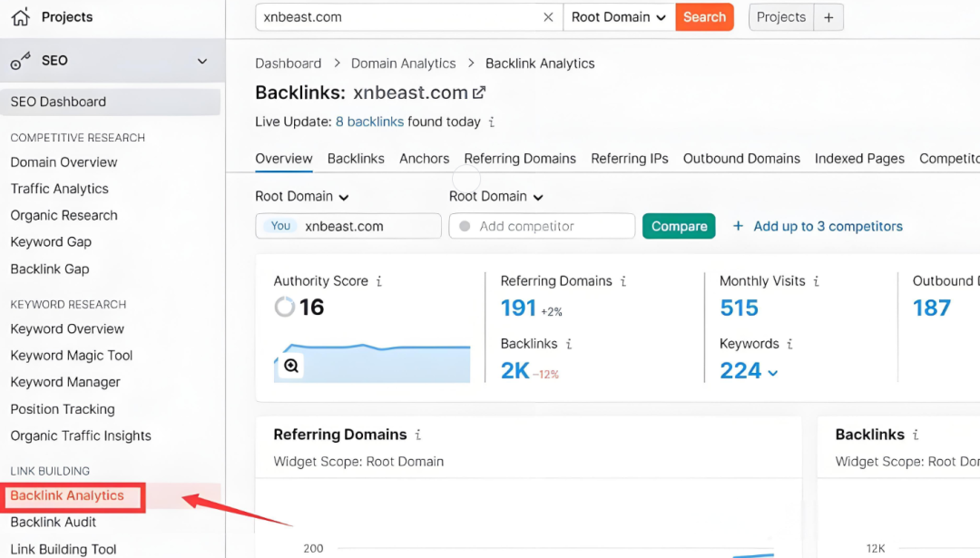This screenshot has width=980, height=558.
Task: Open Keyword Gap in sidebar
Action: [51, 242]
